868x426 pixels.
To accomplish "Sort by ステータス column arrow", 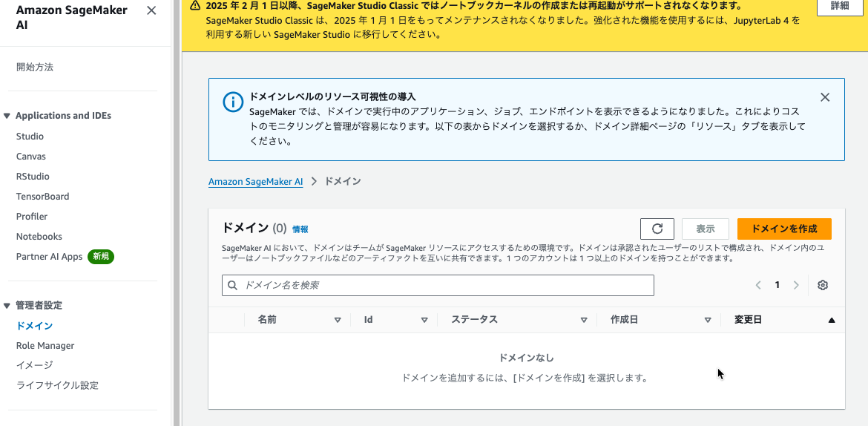I will (x=583, y=320).
